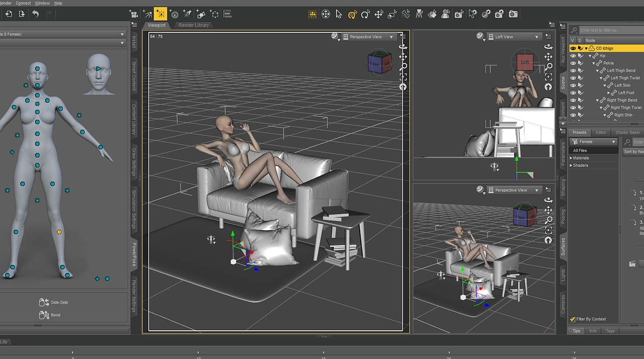The height and width of the screenshot is (359, 644).
Task: Open the Help menu
Action: point(58,3)
